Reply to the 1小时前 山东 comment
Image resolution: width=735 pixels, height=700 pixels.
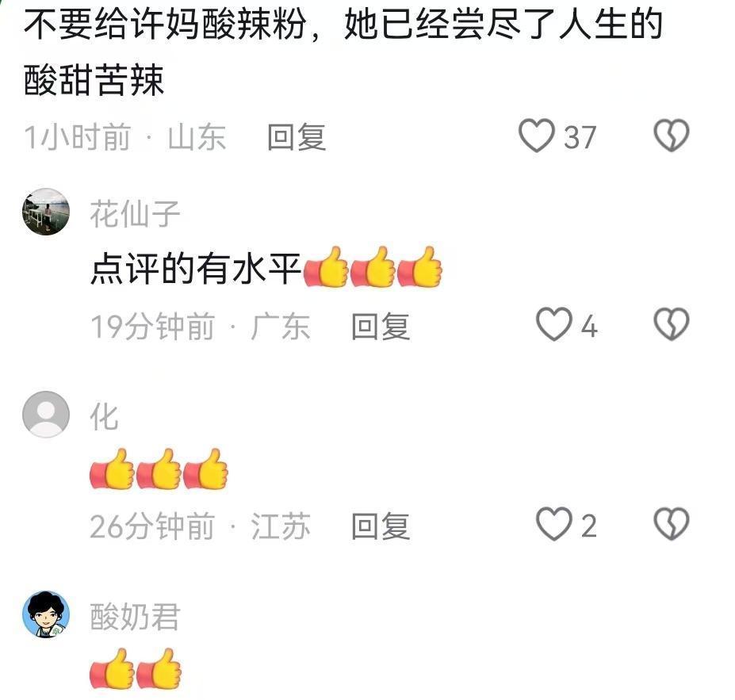tap(297, 137)
